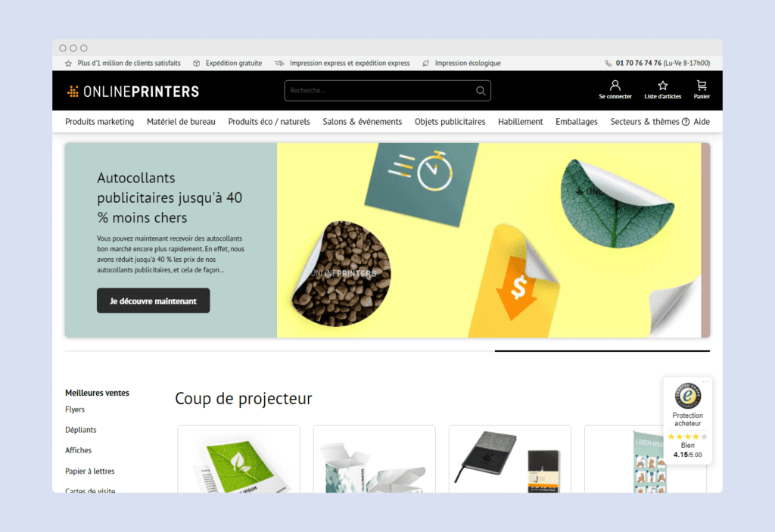Click the OnlinePrinters logo
This screenshot has height=532, width=775.
[133, 92]
